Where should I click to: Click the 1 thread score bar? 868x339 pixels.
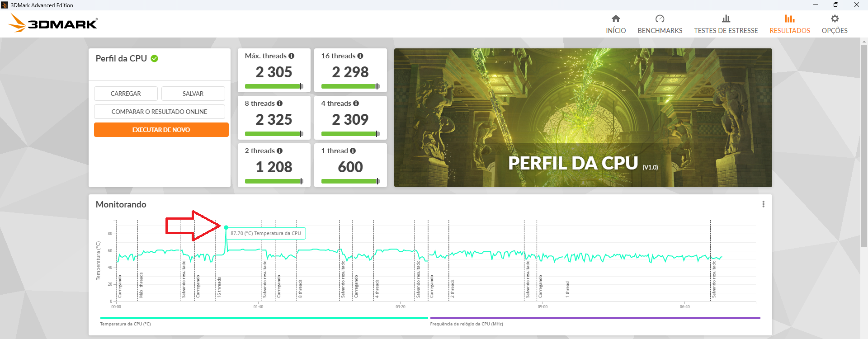pos(350,181)
